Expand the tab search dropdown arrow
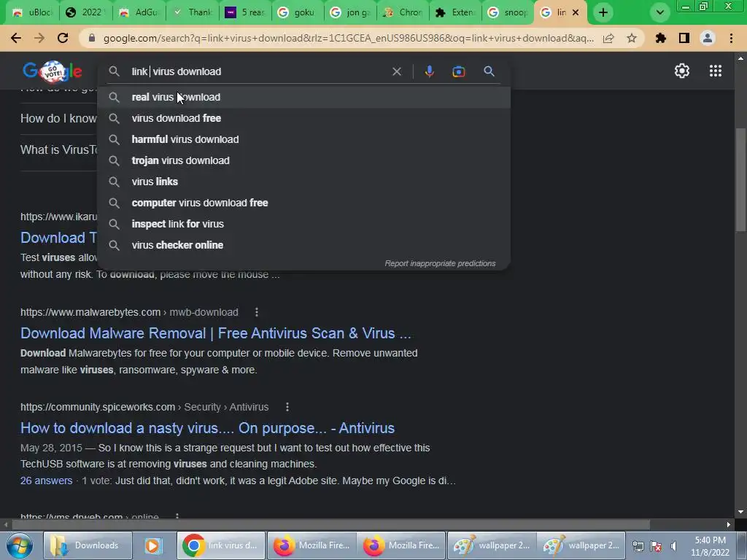This screenshot has width=747, height=560. (x=659, y=12)
